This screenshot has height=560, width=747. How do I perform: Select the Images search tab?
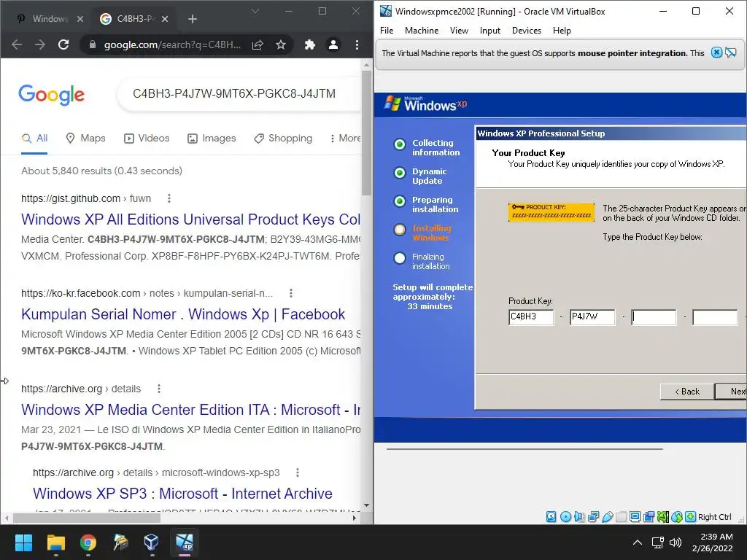(212, 138)
